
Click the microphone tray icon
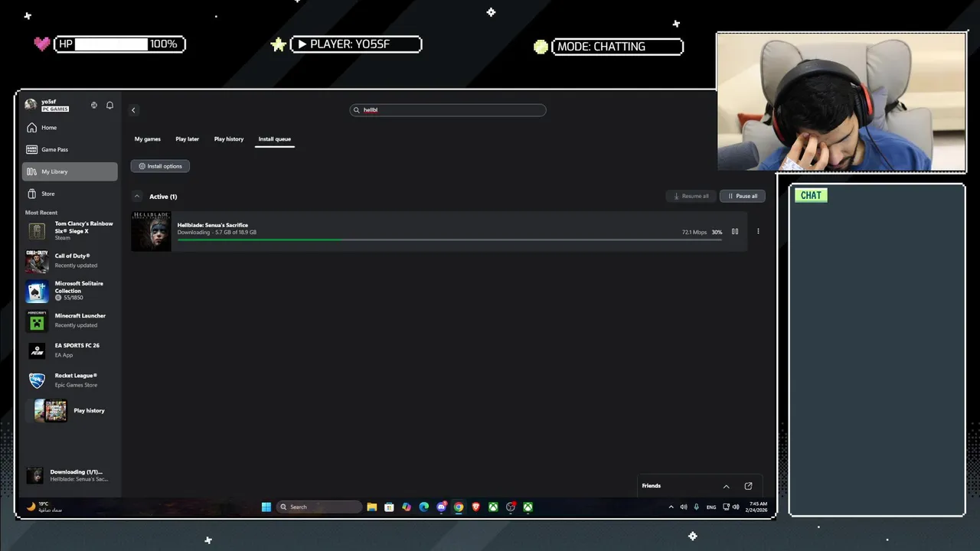point(696,507)
